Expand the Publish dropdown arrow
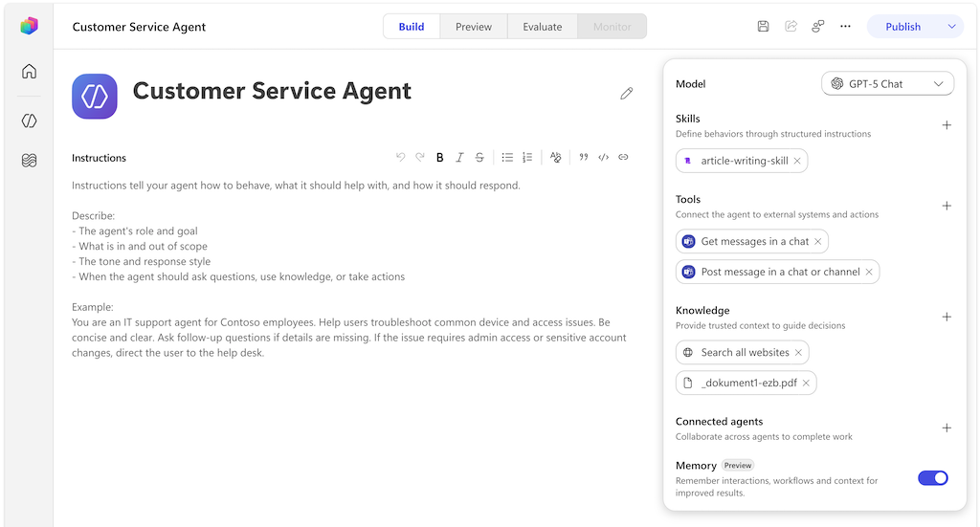Viewport: 980px width, 527px height. [x=951, y=27]
